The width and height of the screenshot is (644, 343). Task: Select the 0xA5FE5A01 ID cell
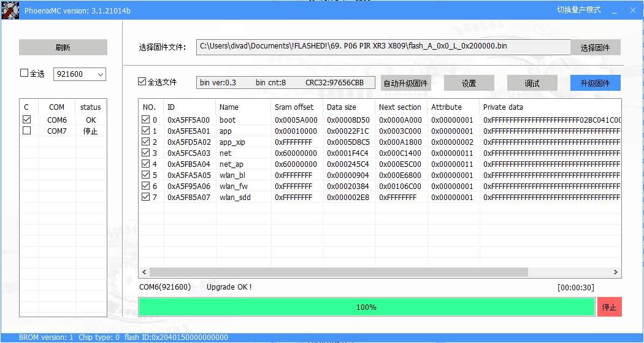click(188, 131)
